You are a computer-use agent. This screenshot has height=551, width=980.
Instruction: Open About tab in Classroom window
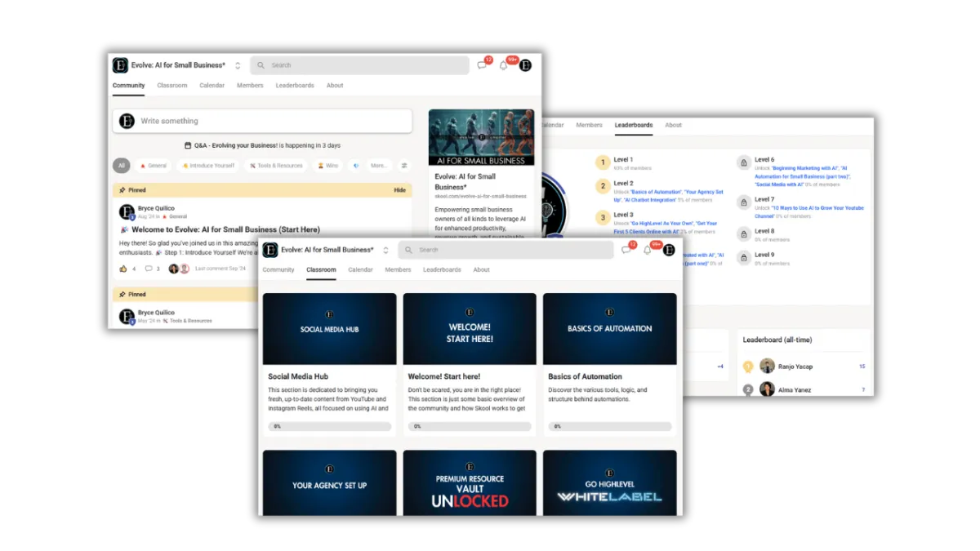(482, 270)
